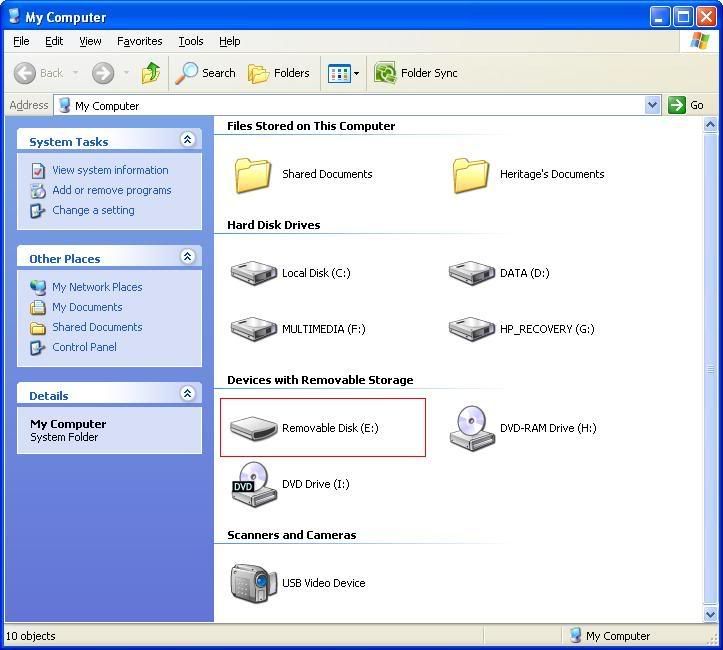
Task: Open Back history dropdown arrow
Action: coord(76,73)
